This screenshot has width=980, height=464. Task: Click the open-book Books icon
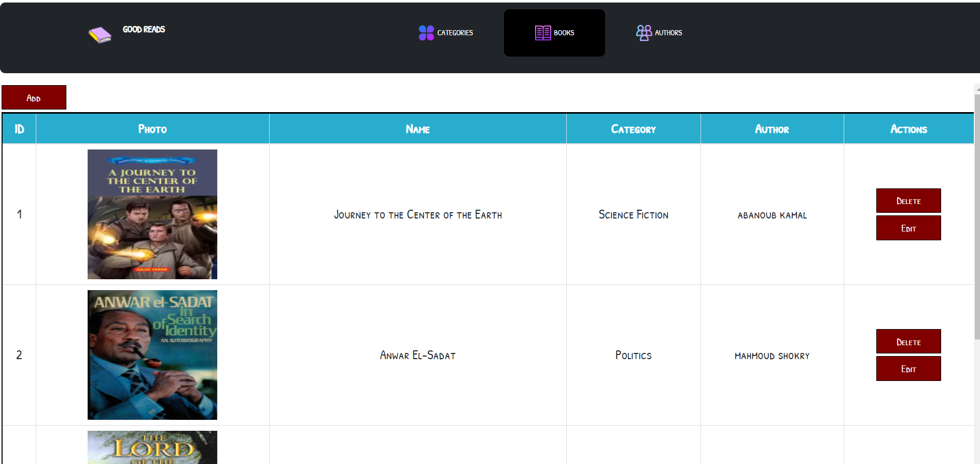coord(543,33)
